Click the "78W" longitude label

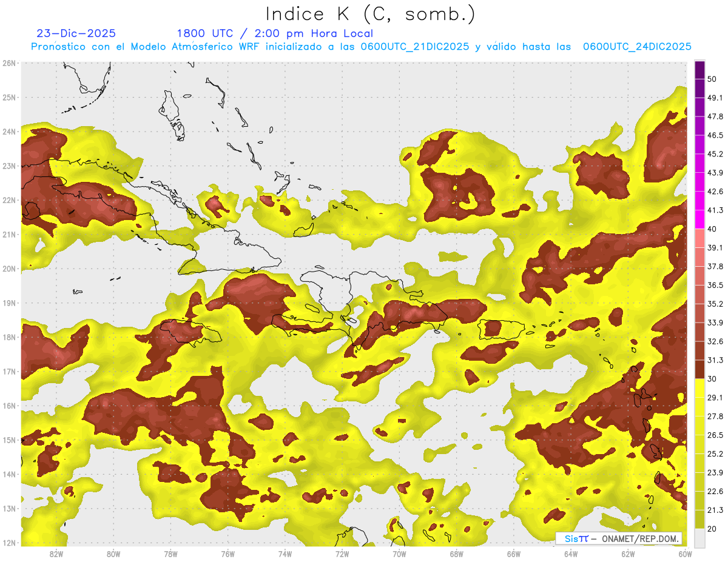(x=170, y=554)
